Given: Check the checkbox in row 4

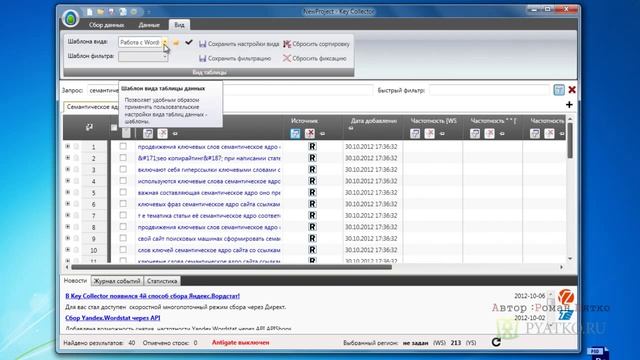Looking at the screenshot, I should [x=123, y=180].
